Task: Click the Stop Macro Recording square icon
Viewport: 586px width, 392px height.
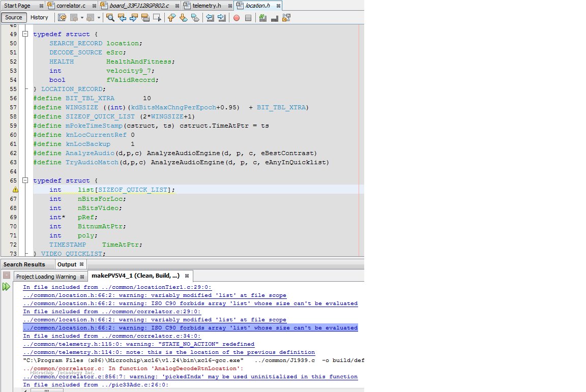Action: [248, 17]
